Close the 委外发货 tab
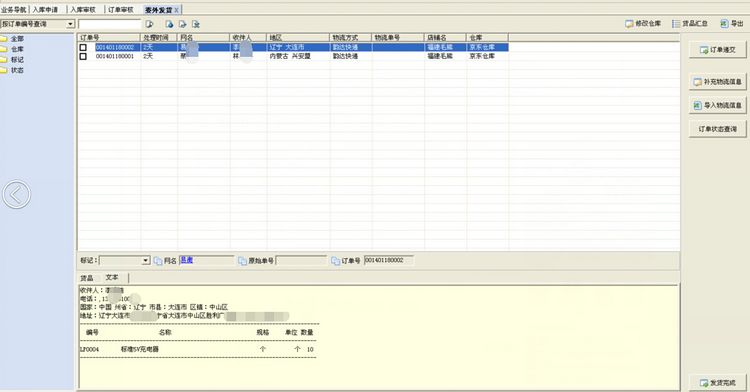Screen dimensions: 750x392 point(176,10)
